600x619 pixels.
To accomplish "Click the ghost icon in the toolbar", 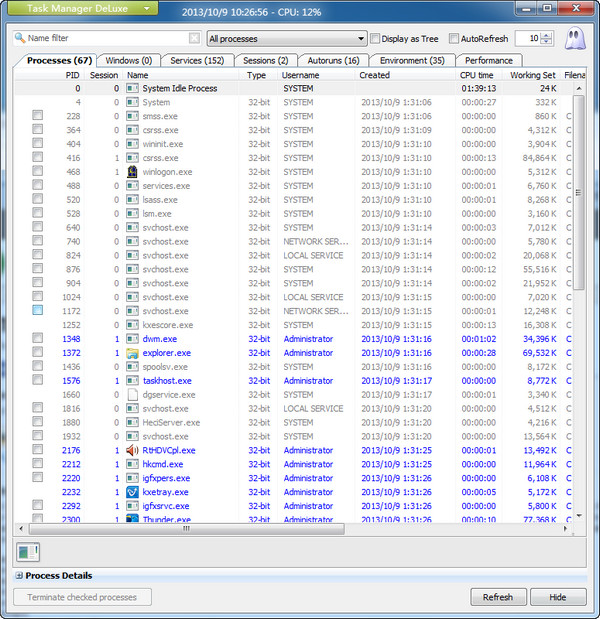I will (x=576, y=38).
